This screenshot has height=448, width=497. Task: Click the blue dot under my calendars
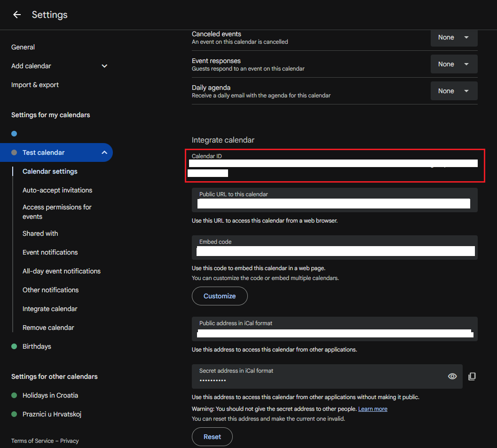(14, 134)
